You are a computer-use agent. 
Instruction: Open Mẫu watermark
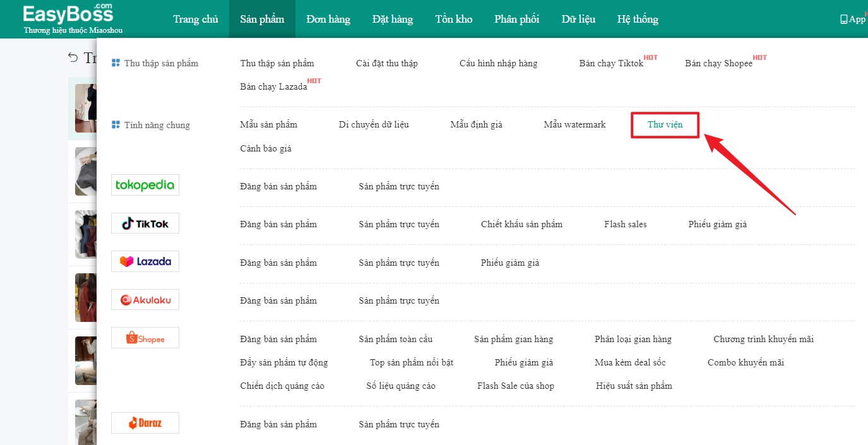[574, 124]
